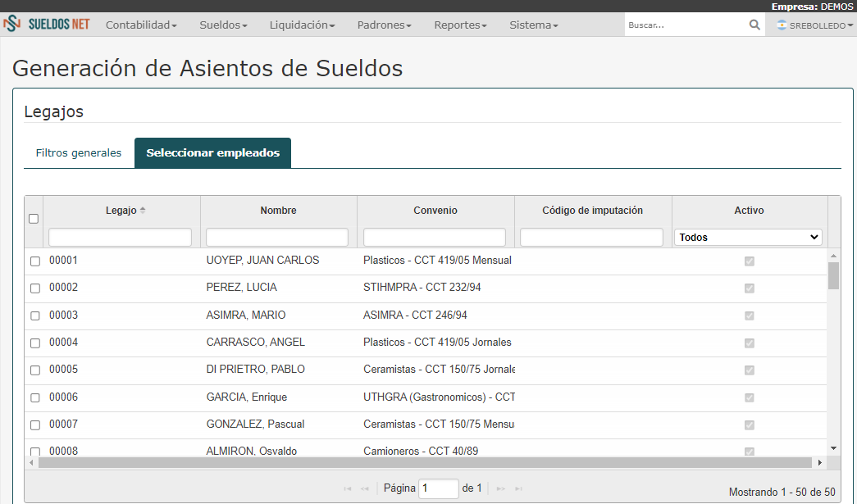Click the horizontal scrollbar track
Screen dimensions: 857x504
tap(426, 462)
